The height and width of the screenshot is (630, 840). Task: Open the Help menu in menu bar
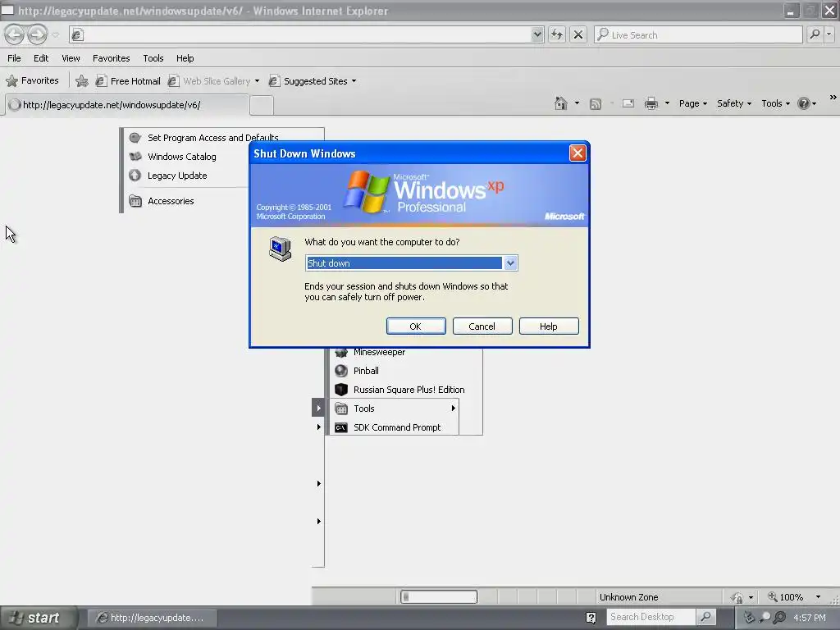point(185,58)
